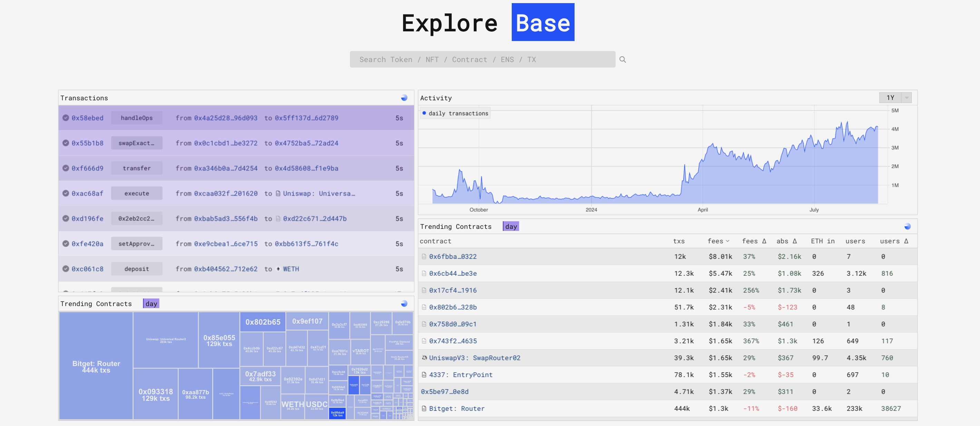Click the WETH token diamond icon
The width and height of the screenshot is (980, 426).
(x=278, y=269)
